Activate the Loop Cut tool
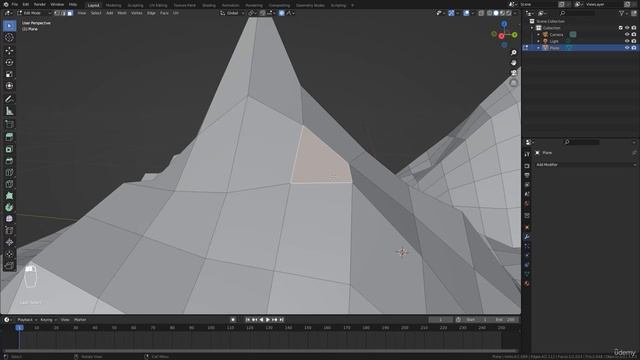The height and width of the screenshot is (360, 640). pos(9,172)
